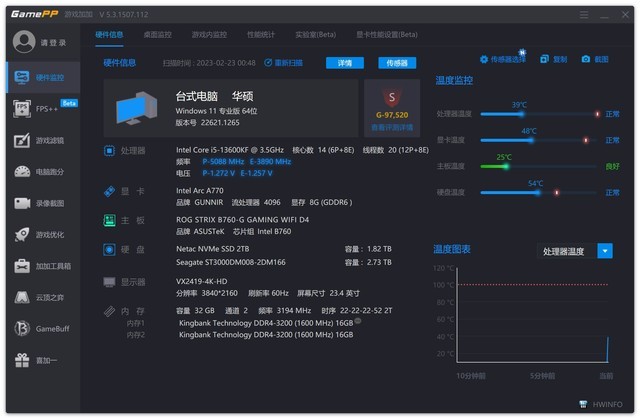The width and height of the screenshot is (640, 419).
Task: Open 加加工具箱 toolbox item
Action: point(43,266)
